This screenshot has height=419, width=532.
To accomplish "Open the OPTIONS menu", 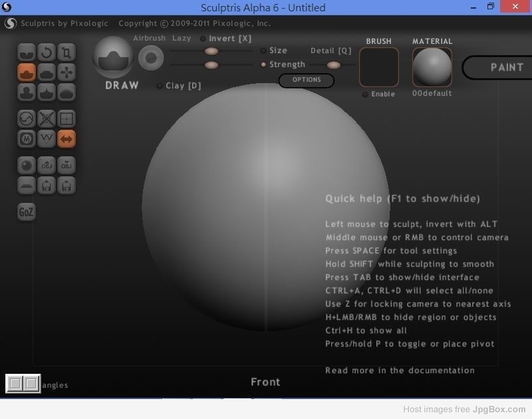I will [x=306, y=80].
